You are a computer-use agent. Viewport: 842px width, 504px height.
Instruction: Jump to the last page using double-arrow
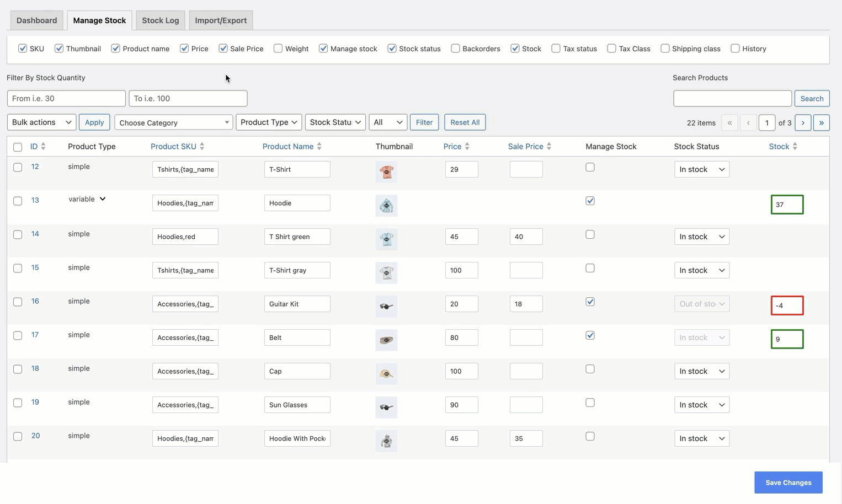pos(822,122)
